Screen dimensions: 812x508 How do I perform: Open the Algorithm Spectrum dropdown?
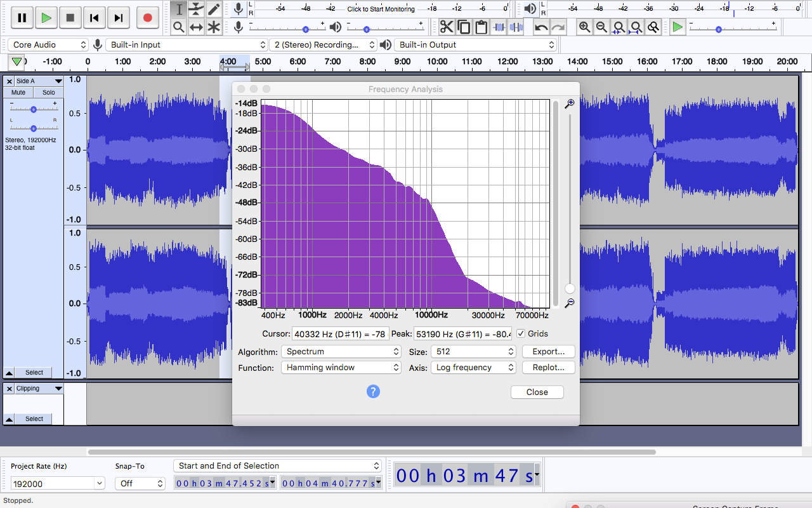pyautogui.click(x=341, y=351)
